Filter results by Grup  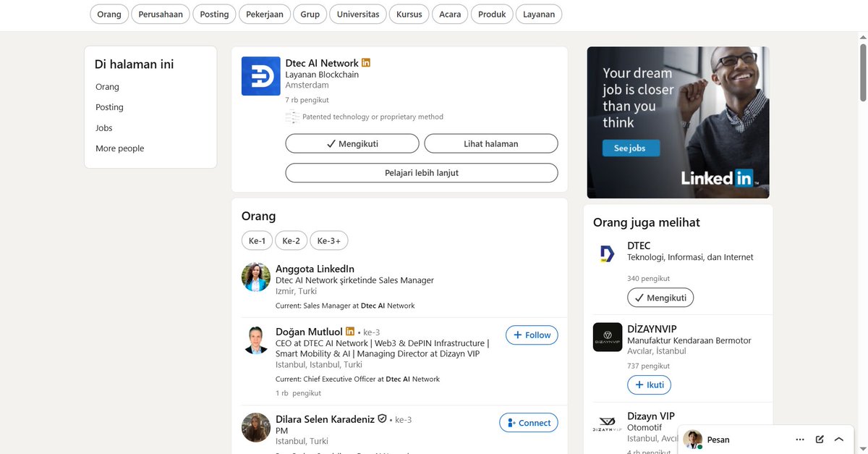click(310, 14)
